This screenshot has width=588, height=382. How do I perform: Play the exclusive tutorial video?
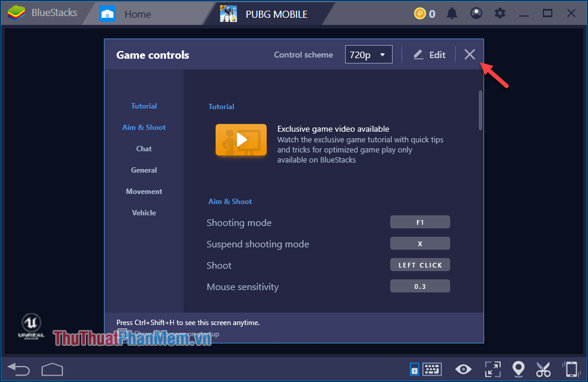pyautogui.click(x=241, y=139)
